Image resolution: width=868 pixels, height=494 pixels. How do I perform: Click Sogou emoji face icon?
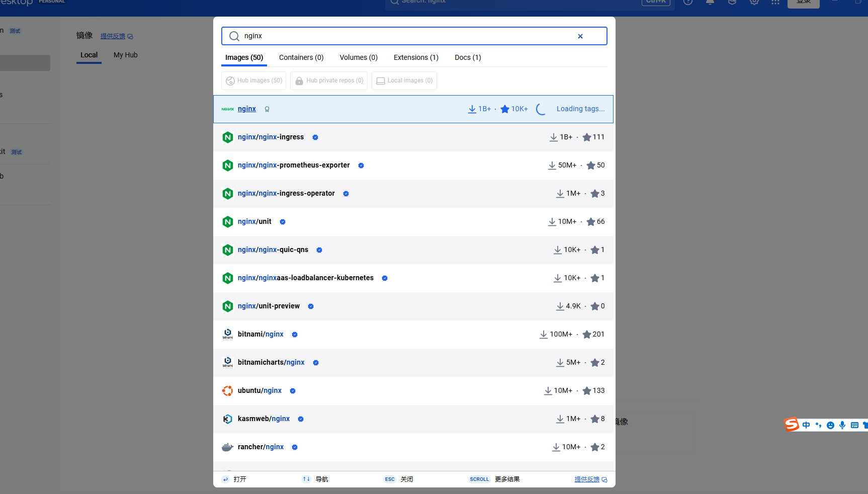[x=830, y=425]
